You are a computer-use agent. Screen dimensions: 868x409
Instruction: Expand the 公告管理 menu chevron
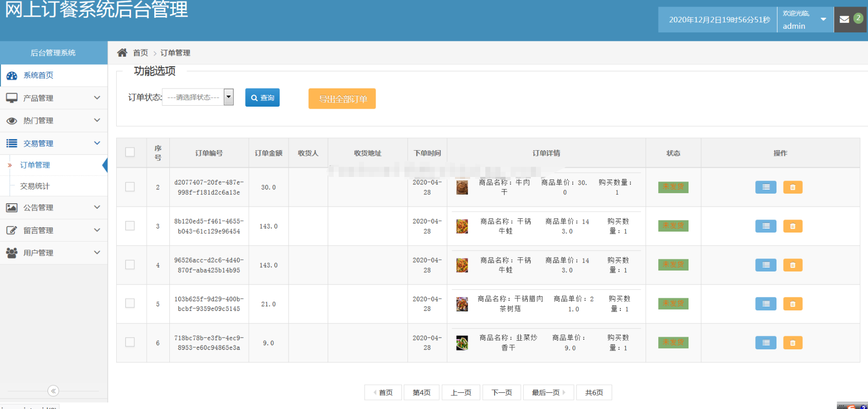pyautogui.click(x=97, y=207)
